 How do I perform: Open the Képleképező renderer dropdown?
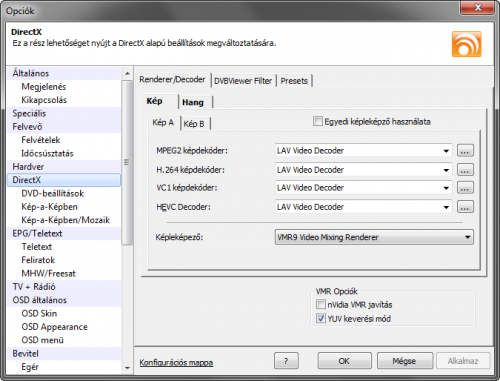pyautogui.click(x=374, y=237)
